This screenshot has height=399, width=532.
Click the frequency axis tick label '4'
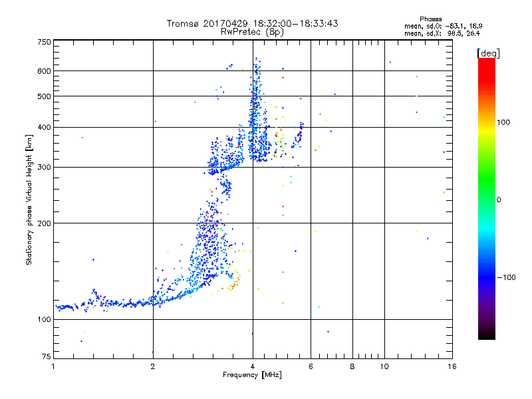[253, 366]
